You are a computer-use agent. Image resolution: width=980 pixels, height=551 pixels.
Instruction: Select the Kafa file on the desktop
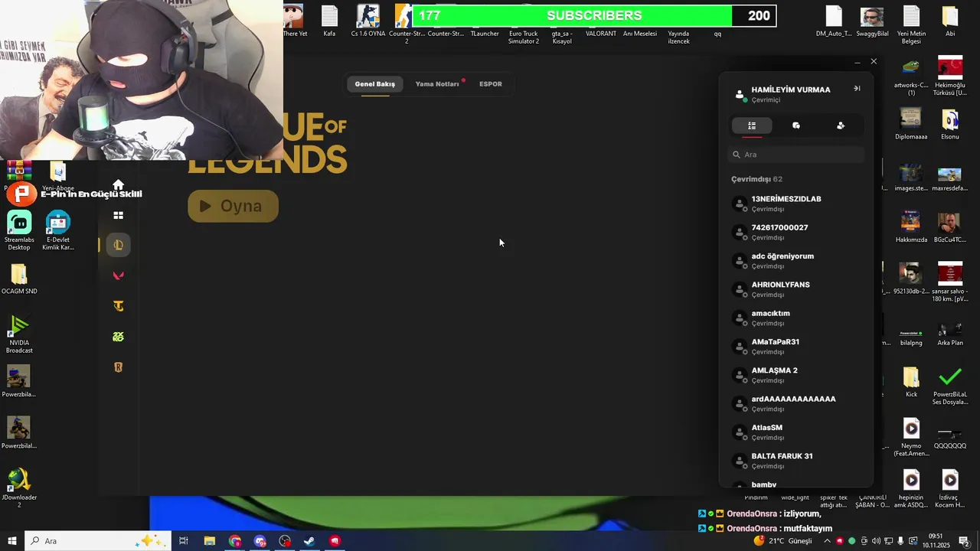pyautogui.click(x=329, y=21)
